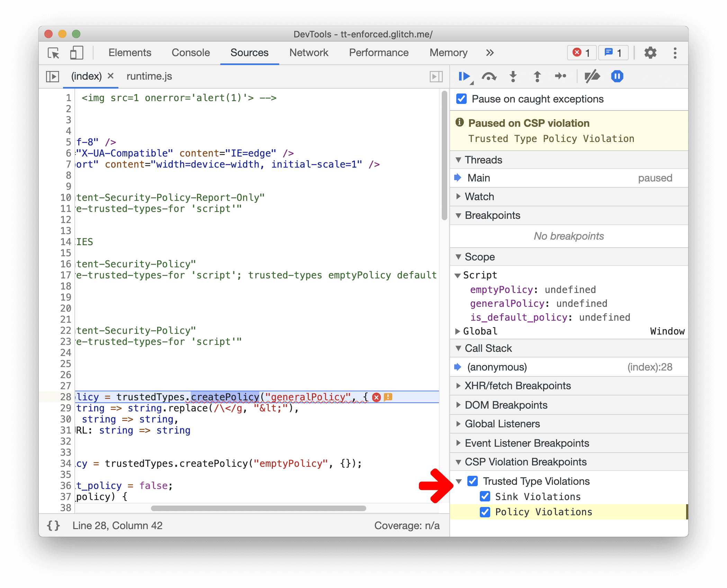
Task: Click the resume script execution icon
Action: pyautogui.click(x=466, y=77)
